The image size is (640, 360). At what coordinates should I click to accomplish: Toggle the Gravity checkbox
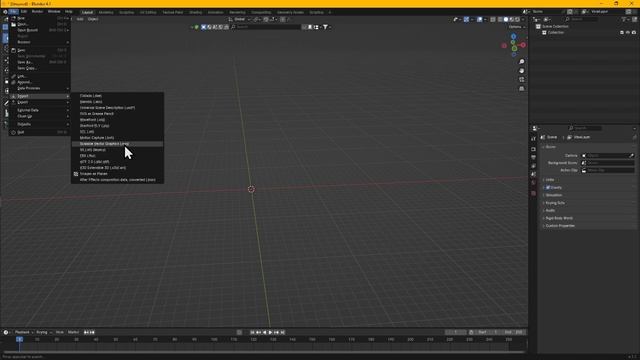548,187
